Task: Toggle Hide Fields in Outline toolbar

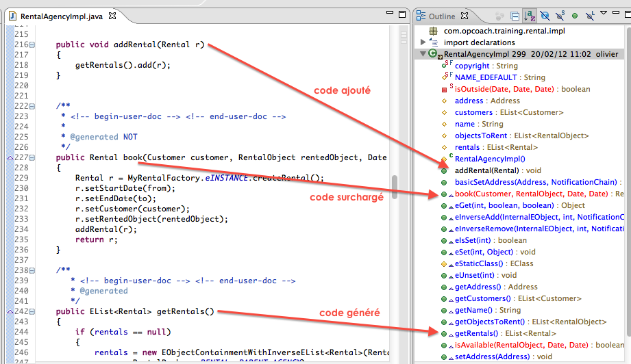Action: (545, 16)
